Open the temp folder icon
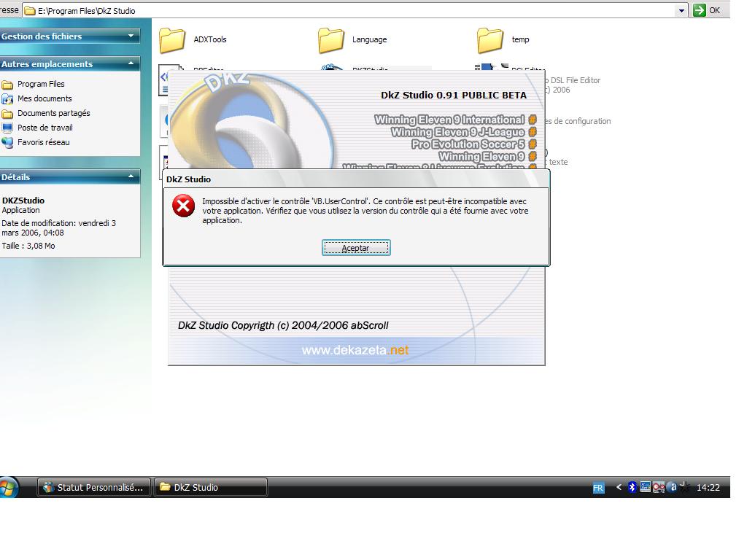This screenshot has width=747, height=560. click(490, 40)
